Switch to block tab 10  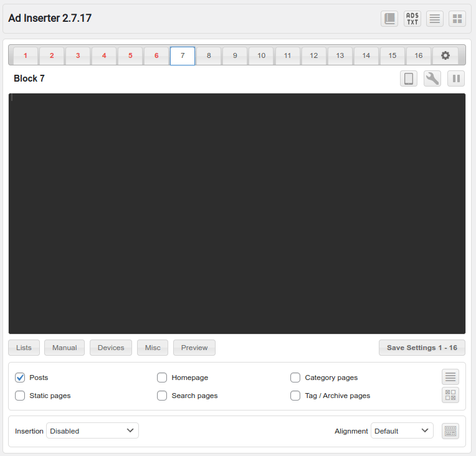262,56
